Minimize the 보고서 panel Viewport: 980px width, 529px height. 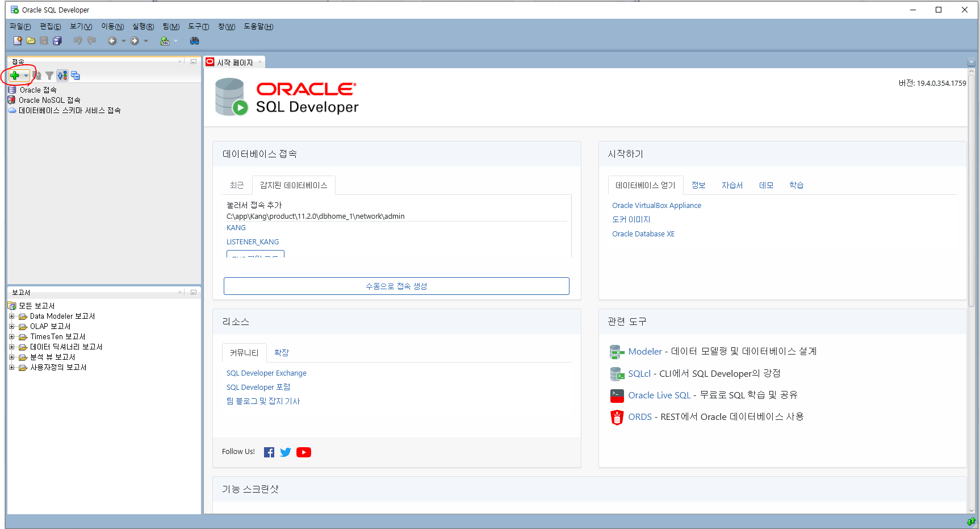194,292
